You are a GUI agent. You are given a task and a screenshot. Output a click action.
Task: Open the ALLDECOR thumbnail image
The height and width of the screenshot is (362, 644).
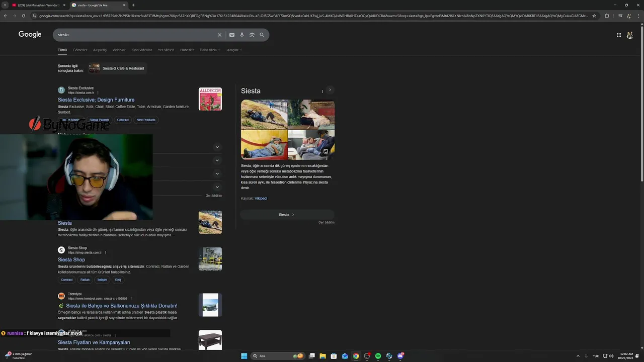pyautogui.click(x=210, y=99)
